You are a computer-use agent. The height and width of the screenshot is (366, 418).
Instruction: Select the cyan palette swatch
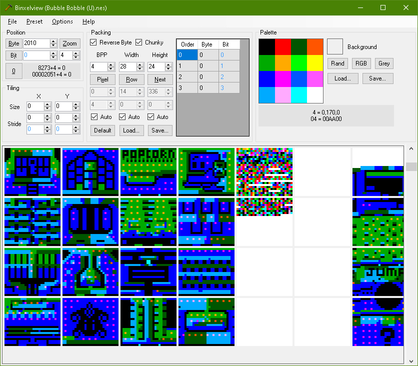299,95
